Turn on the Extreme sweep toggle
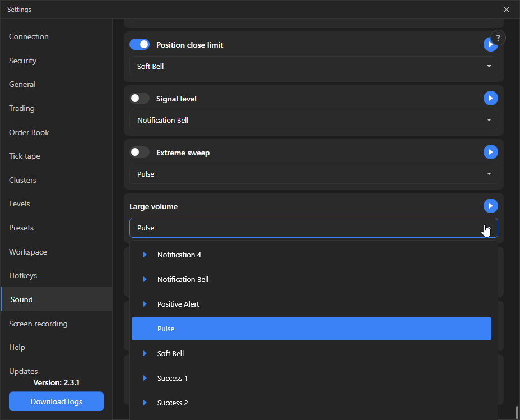520x420 pixels. point(140,152)
